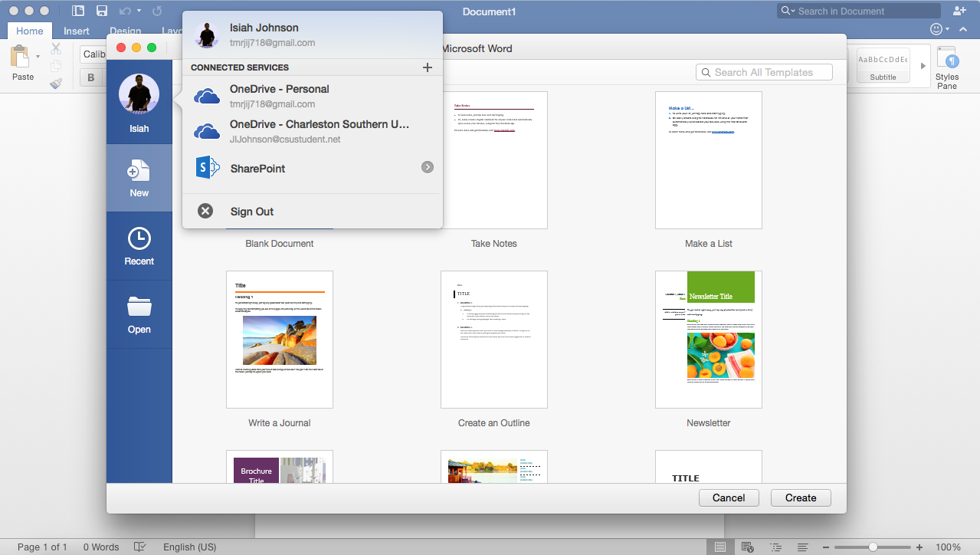Expand SharePoint with the arrow chevron
Screen dimensions: 980x555
click(x=428, y=167)
